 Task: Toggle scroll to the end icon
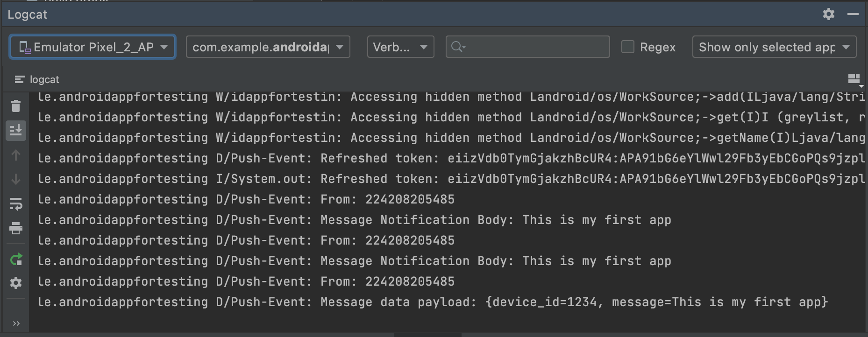coord(16,130)
